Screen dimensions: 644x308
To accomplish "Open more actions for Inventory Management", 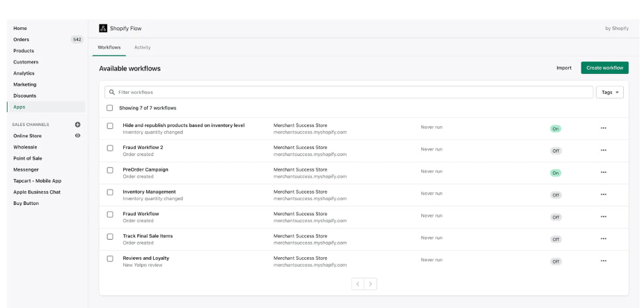I will pos(604,194).
